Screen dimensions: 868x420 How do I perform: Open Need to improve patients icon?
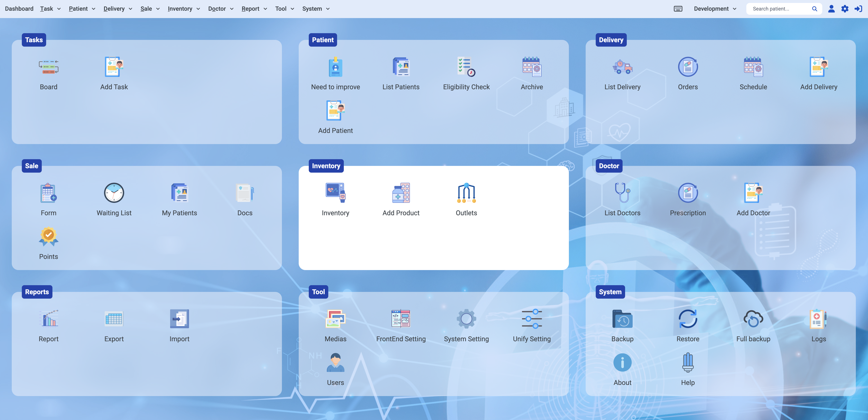[x=335, y=67]
